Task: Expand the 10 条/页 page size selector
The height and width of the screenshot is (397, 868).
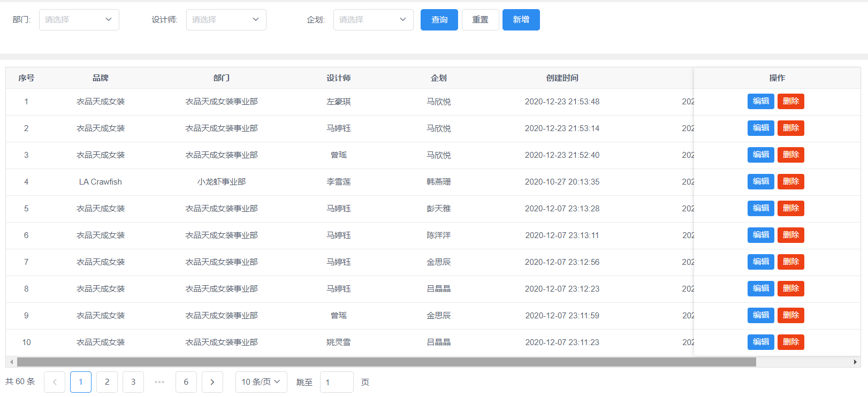Action: [261, 382]
